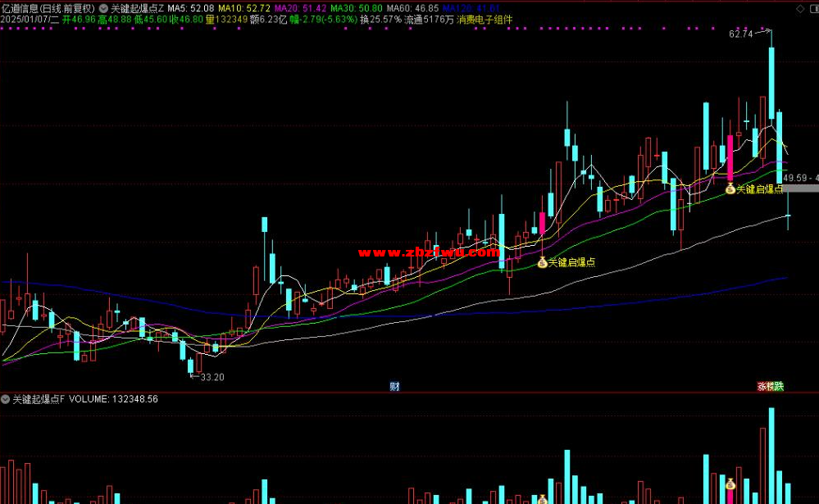819x504 pixels.
Task: Click the close price 收46.80
Action: coord(186,20)
